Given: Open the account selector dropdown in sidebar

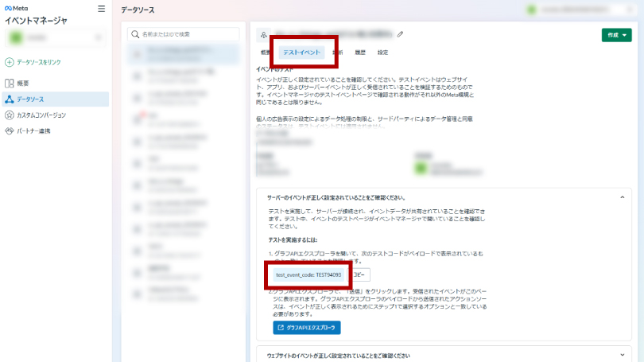Looking at the screenshot, I should [56, 38].
